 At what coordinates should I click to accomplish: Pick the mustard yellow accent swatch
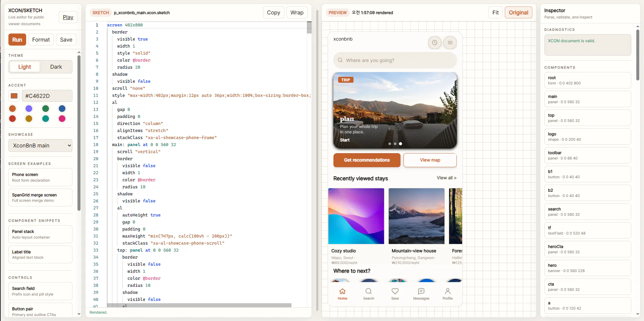(x=29, y=119)
